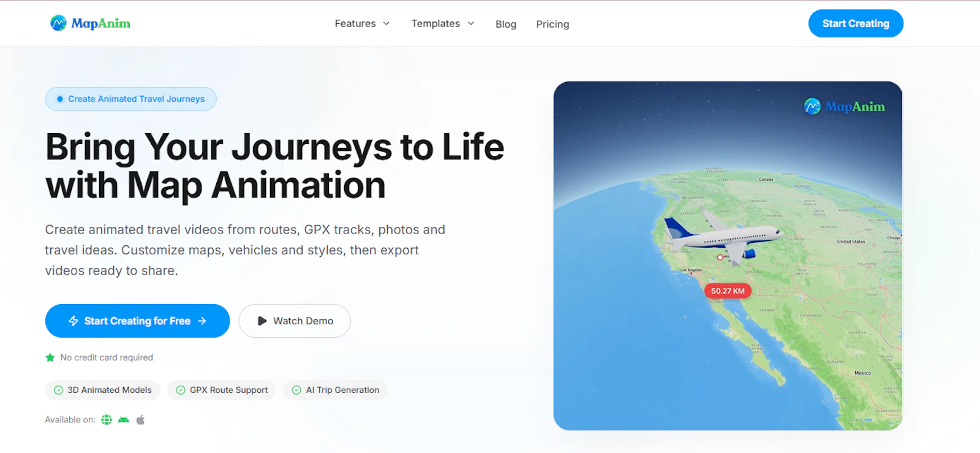Click the description paragraph about travel videos

(x=245, y=250)
